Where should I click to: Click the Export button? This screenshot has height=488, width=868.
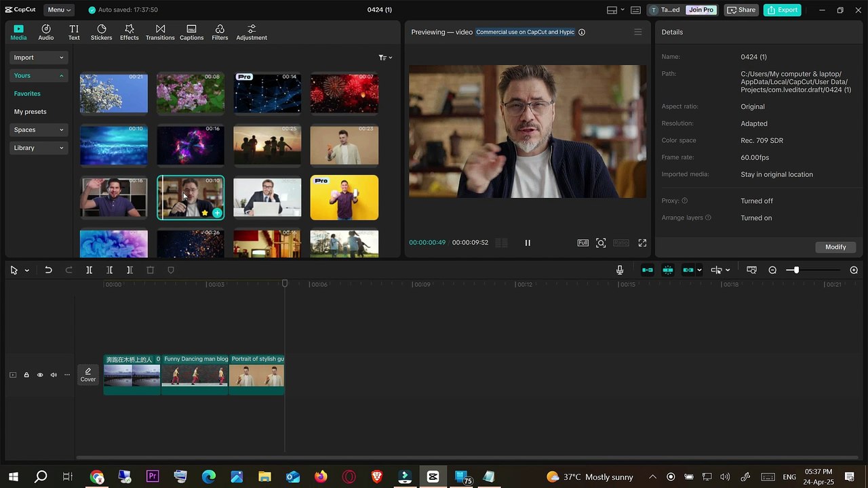coord(782,10)
